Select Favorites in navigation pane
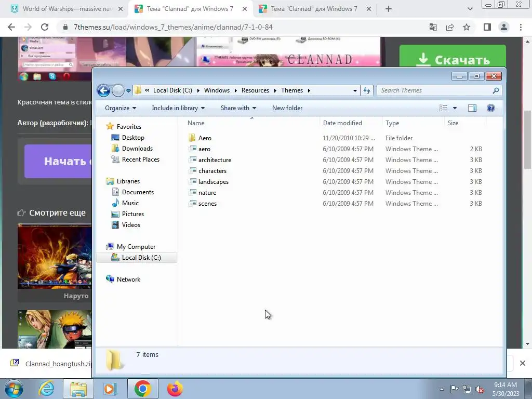 [x=129, y=127]
